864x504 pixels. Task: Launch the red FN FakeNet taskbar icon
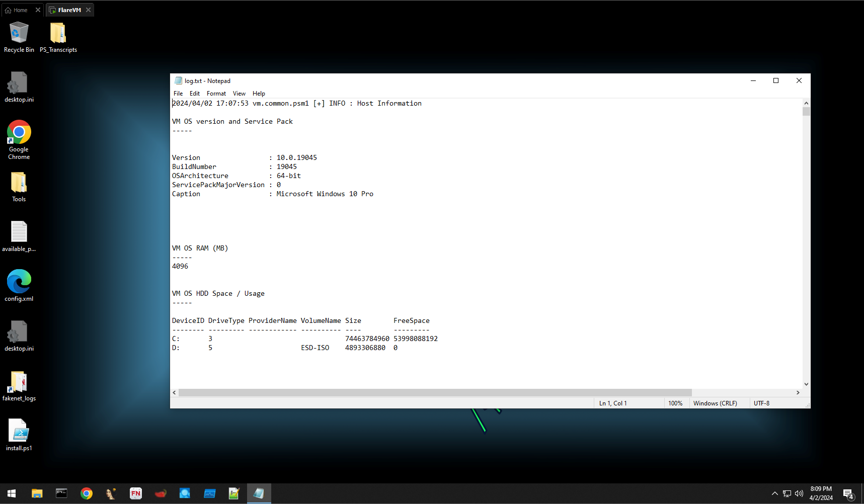[x=136, y=493]
